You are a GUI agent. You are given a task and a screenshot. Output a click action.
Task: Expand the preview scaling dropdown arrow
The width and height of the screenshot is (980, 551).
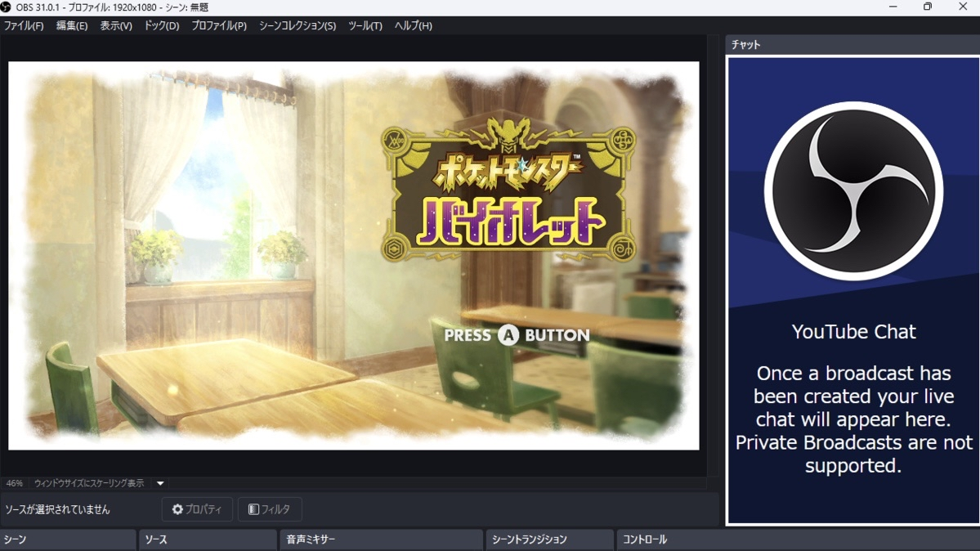[x=161, y=483]
